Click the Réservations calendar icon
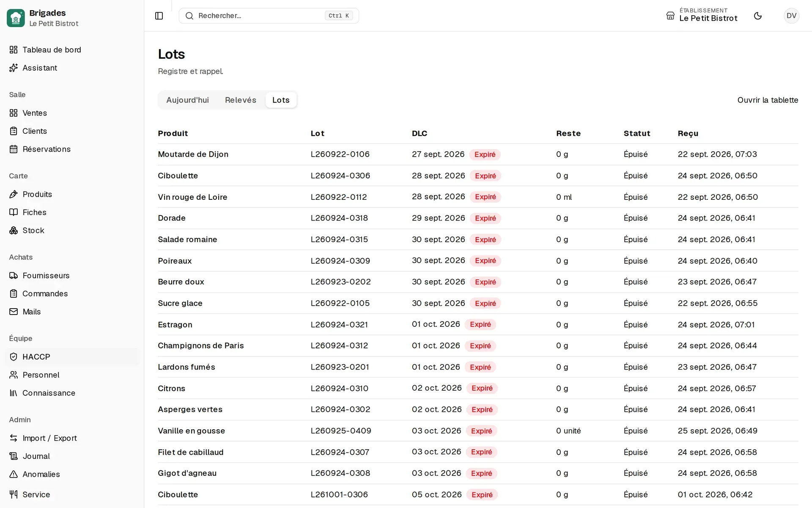The width and height of the screenshot is (812, 508). point(14,149)
